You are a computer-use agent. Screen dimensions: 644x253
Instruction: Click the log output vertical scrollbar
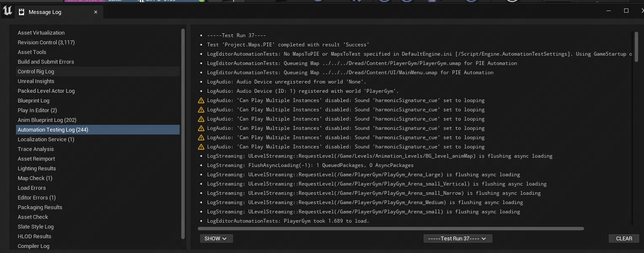[x=636, y=47]
